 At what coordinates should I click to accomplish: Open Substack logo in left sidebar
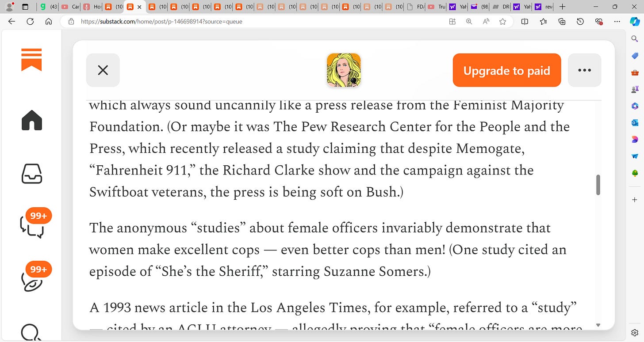click(31, 60)
